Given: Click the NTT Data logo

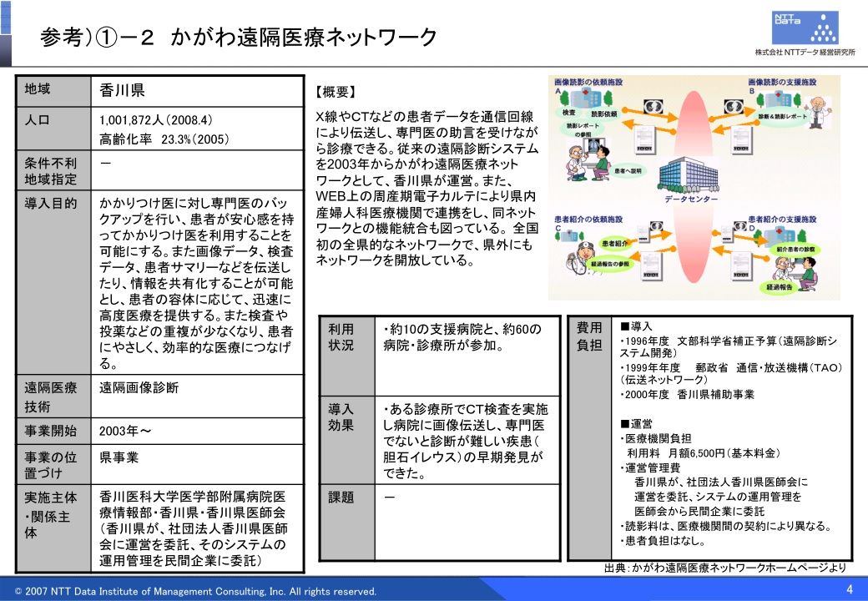Looking at the screenshot, I should [805, 27].
